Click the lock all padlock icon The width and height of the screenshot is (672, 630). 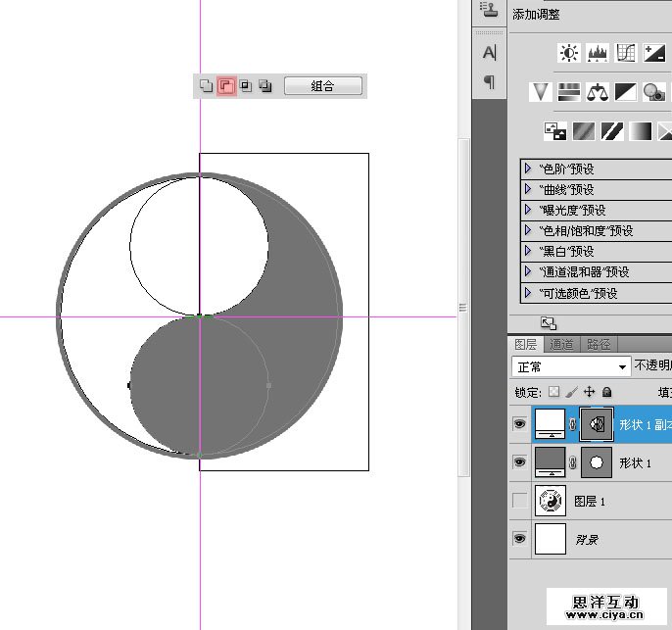607,392
